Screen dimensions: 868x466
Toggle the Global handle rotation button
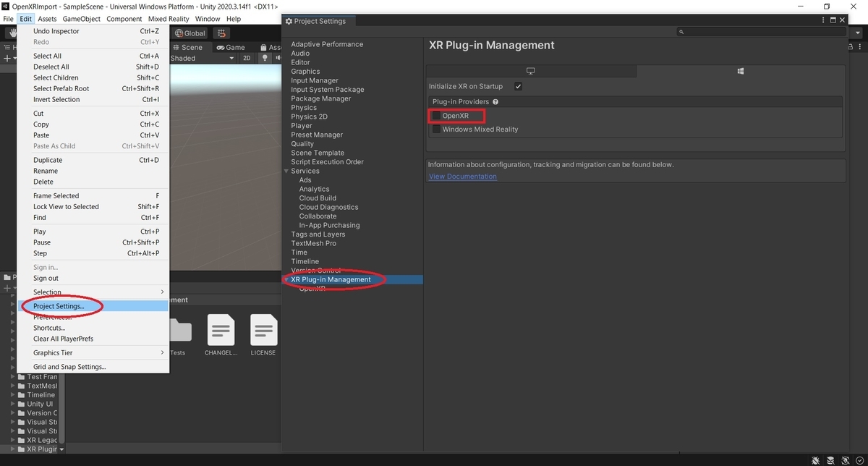tap(190, 33)
